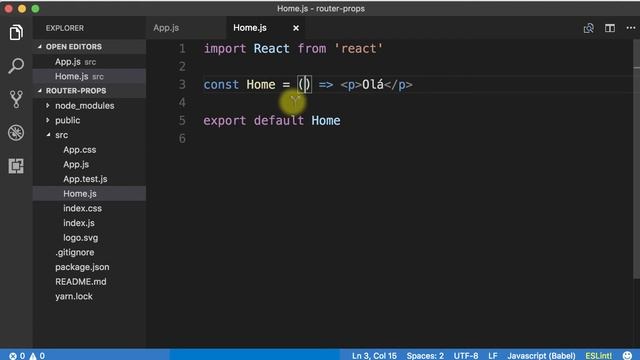Click line number 5 in gutter
This screenshot has height=360, width=640.
182,121
